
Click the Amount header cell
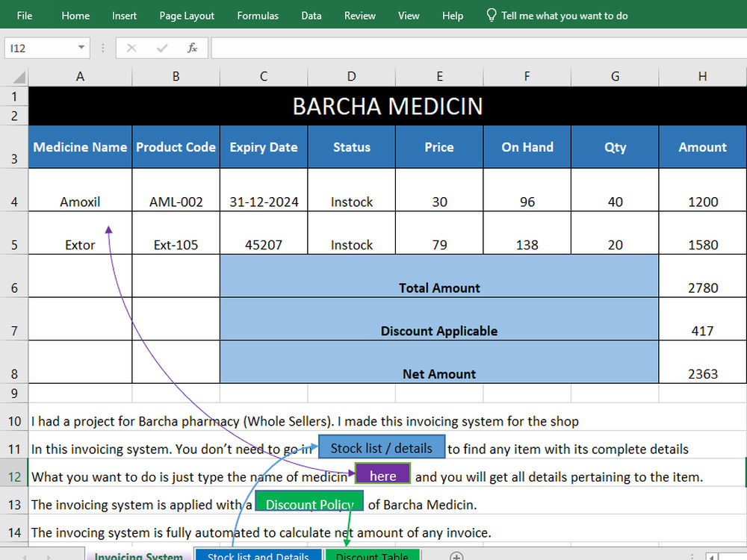click(703, 147)
